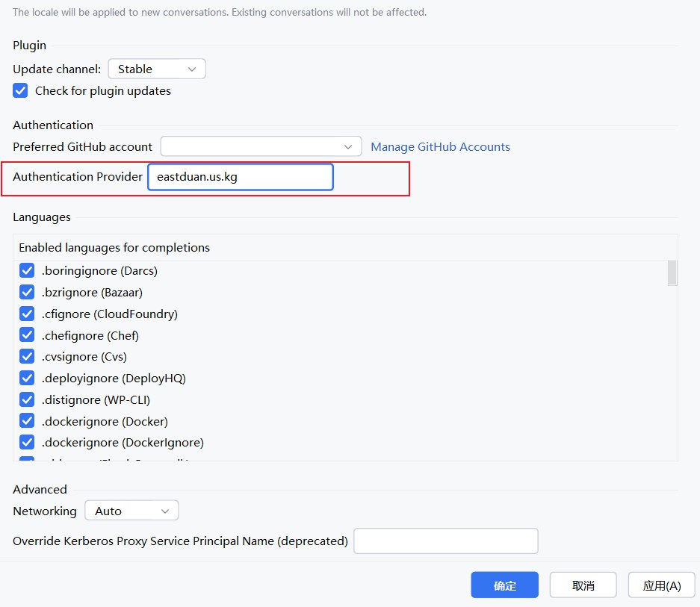Toggle .dockerignore (DockerIgnore) checkbox
This screenshot has width=700, height=607.
[27, 442]
